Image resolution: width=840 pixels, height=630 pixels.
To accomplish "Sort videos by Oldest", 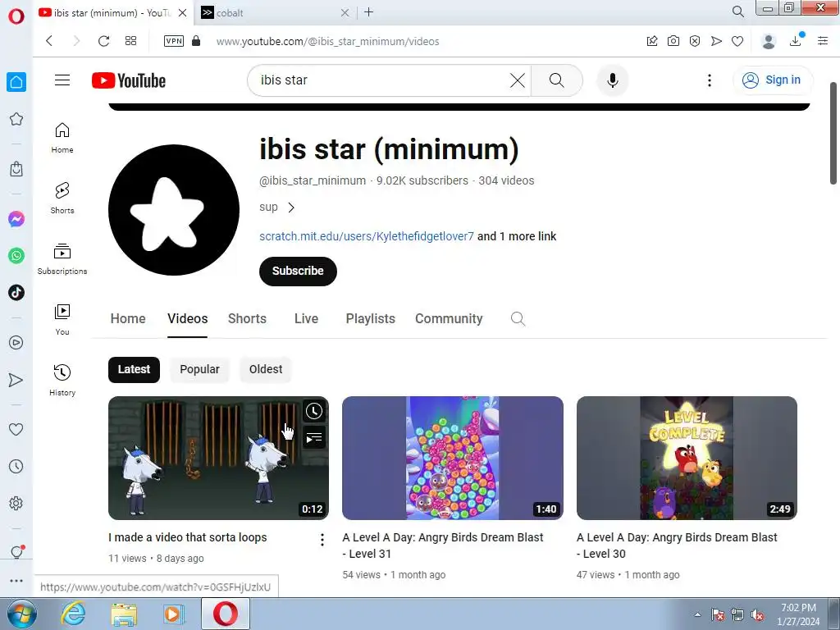I will pos(266,370).
